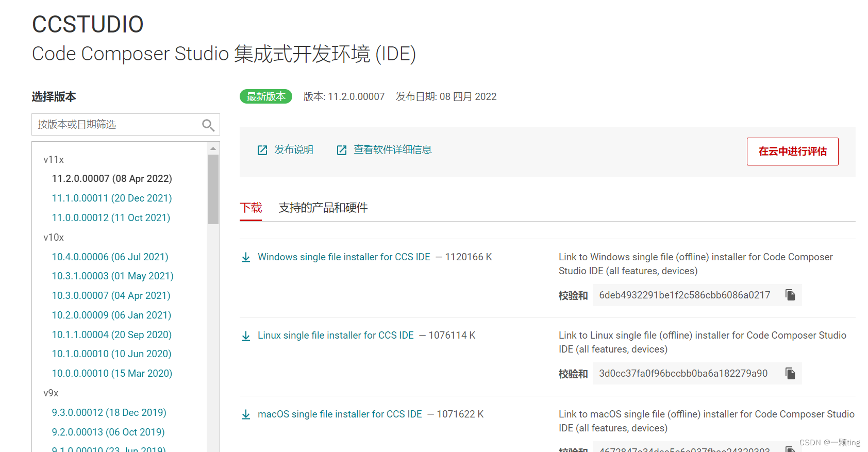The width and height of the screenshot is (868, 452).
Task: Click the software details external-link icon
Action: click(x=342, y=150)
